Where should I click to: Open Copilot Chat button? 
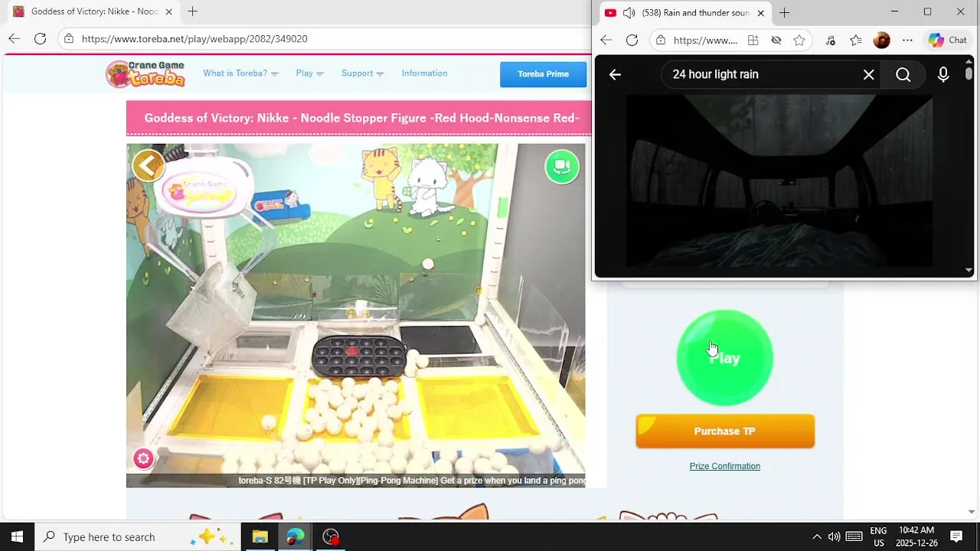click(948, 41)
